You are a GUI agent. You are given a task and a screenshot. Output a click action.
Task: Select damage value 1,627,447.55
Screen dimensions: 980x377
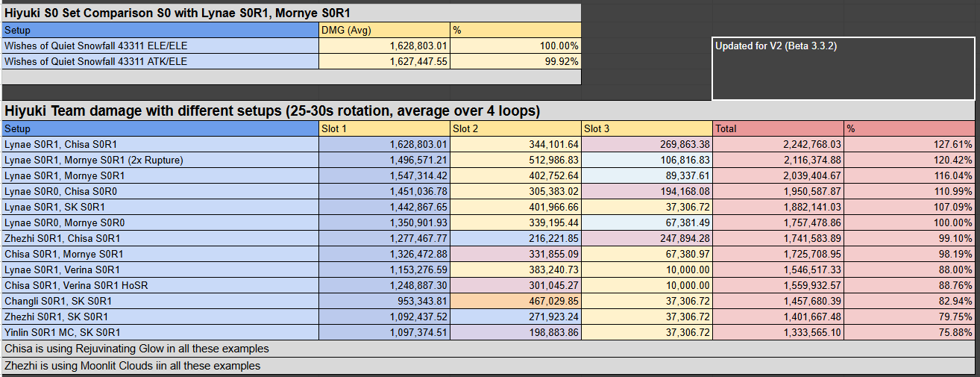(384, 61)
